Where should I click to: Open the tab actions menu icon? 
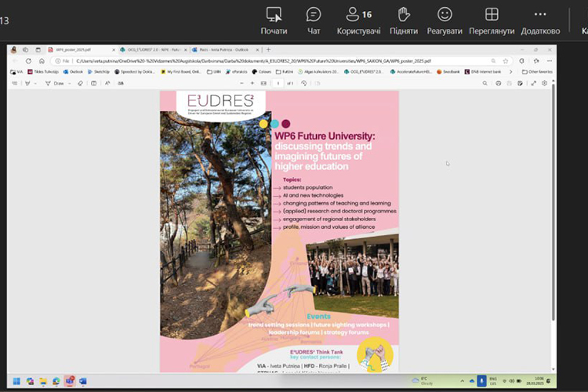38,49
